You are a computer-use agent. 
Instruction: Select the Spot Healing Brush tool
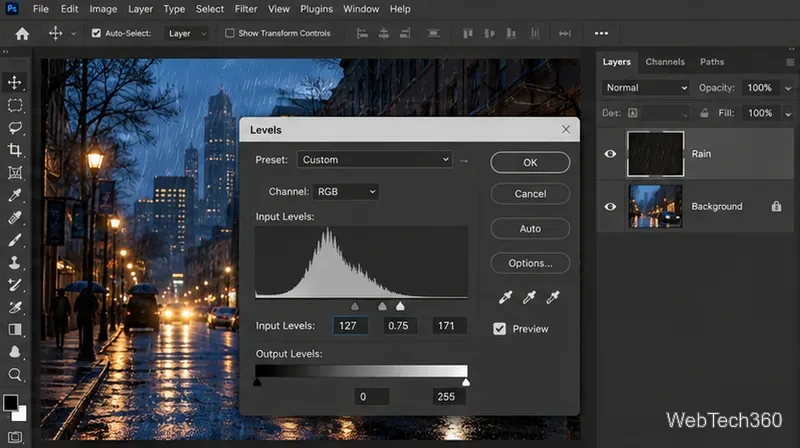coord(15,217)
